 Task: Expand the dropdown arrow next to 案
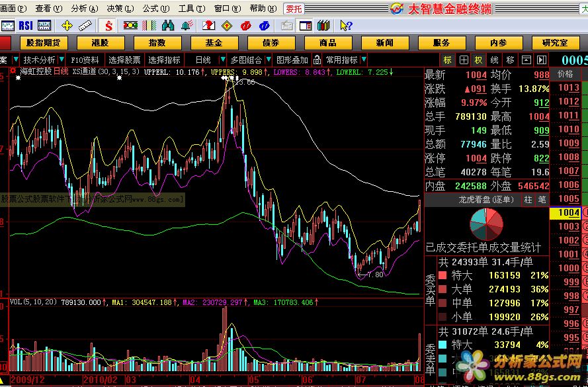[x=16, y=60]
